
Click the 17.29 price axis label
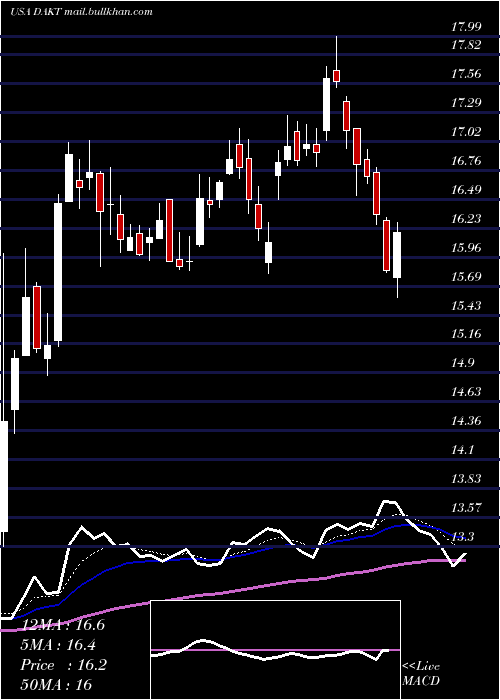pyautogui.click(x=466, y=103)
